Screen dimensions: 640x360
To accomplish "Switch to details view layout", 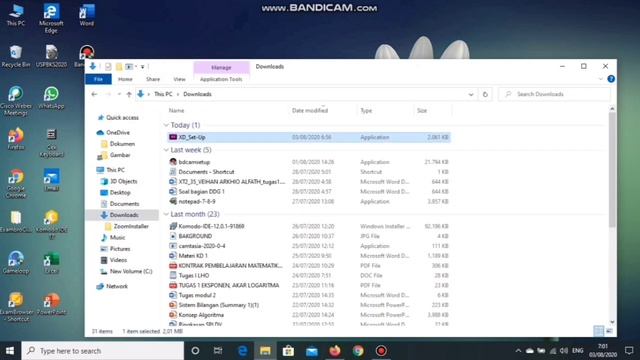I will point(598,331).
